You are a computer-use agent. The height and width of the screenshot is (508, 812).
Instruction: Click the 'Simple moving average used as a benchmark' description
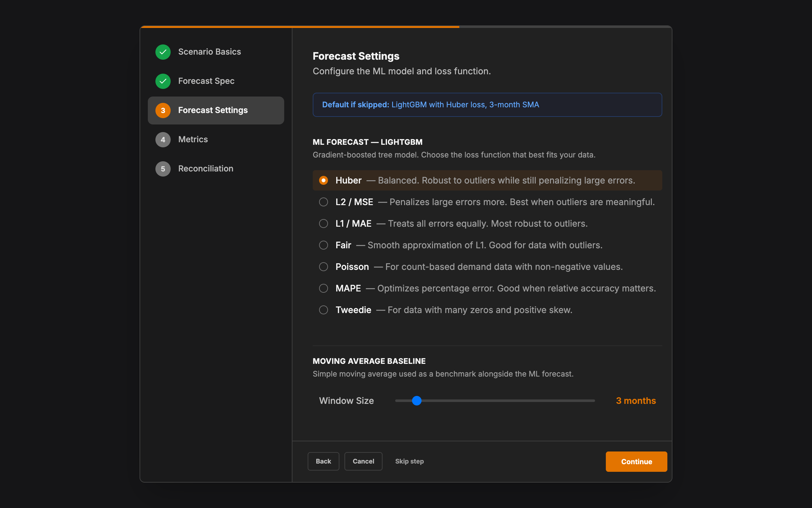click(443, 374)
